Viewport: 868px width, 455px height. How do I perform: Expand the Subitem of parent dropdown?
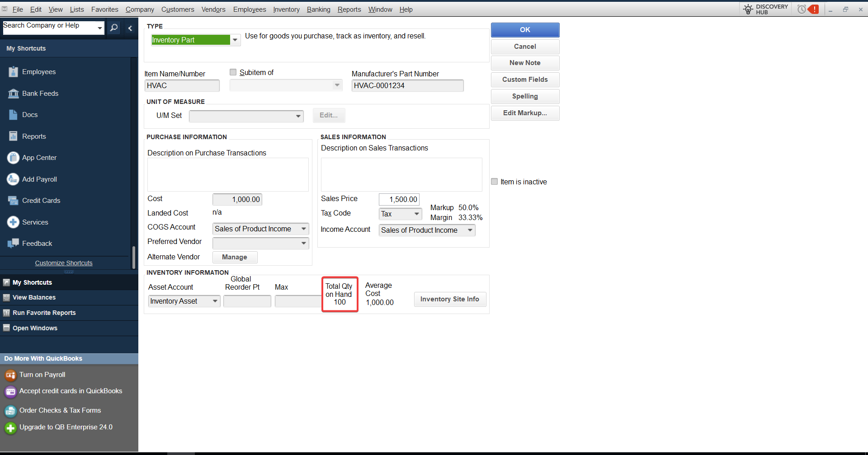pyautogui.click(x=337, y=85)
